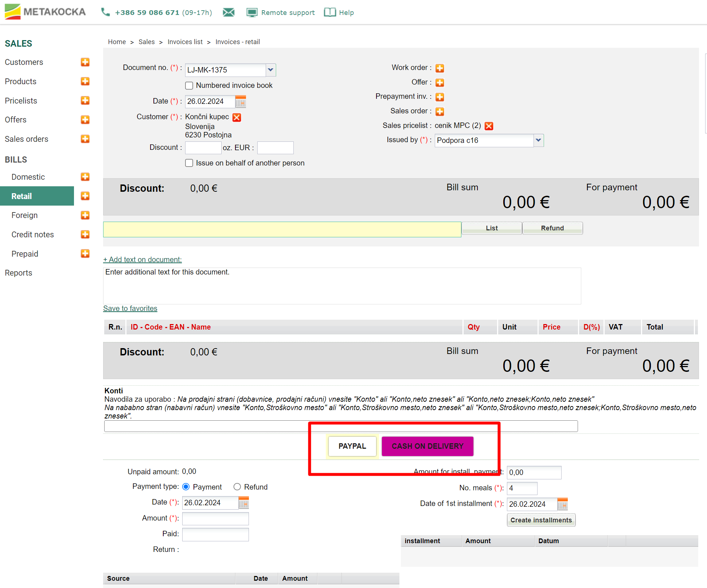Select the Refund payment type radio
This screenshot has width=707, height=588.
[x=237, y=487]
